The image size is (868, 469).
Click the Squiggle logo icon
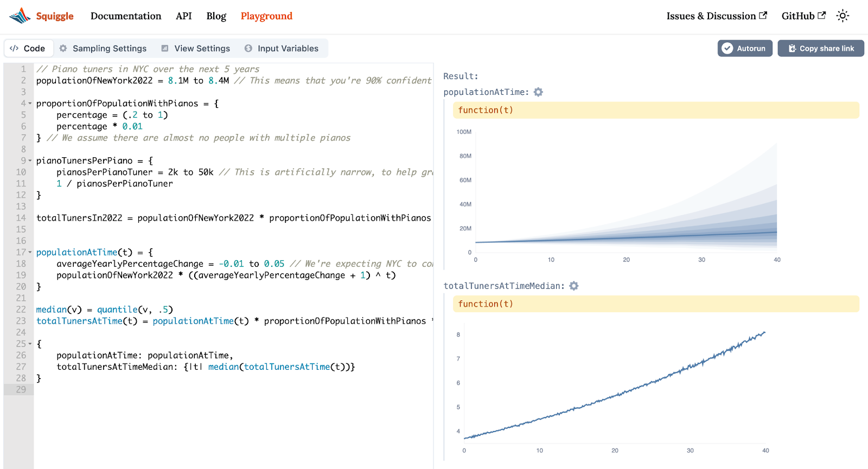pyautogui.click(x=20, y=16)
